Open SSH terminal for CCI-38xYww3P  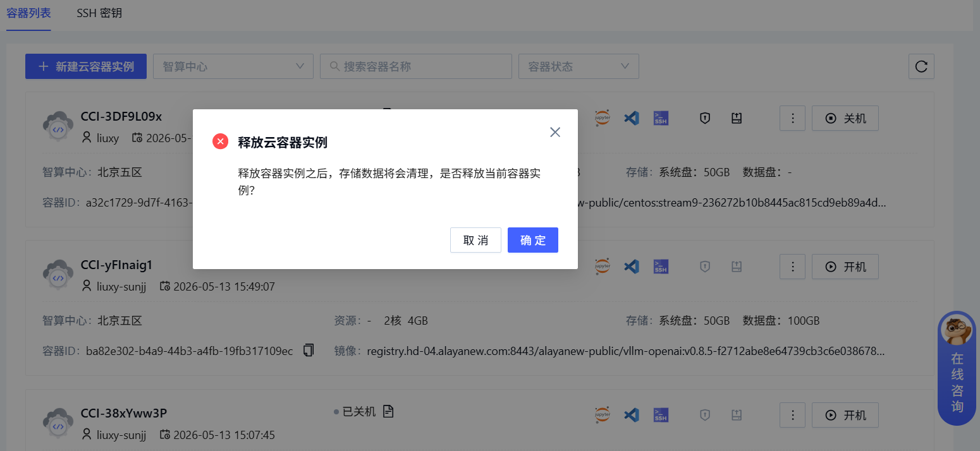[661, 415]
